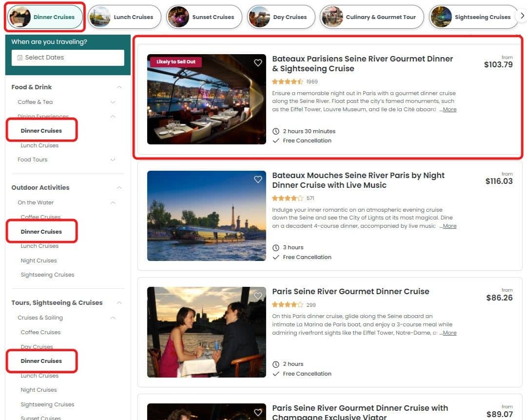527x420 pixels.
Task: Heart the Paris Seine River Gourmet Dinner Cruise
Action: 258,296
